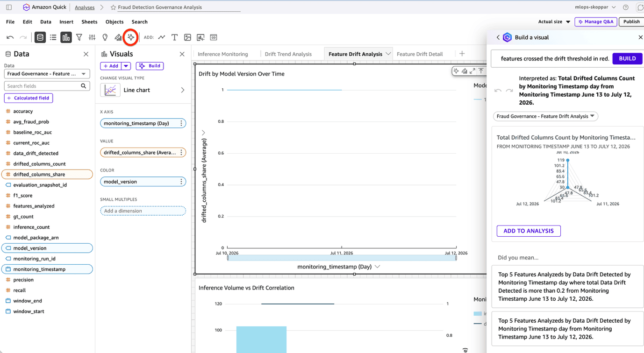
Task: Close the Build a visual panel
Action: click(x=640, y=37)
